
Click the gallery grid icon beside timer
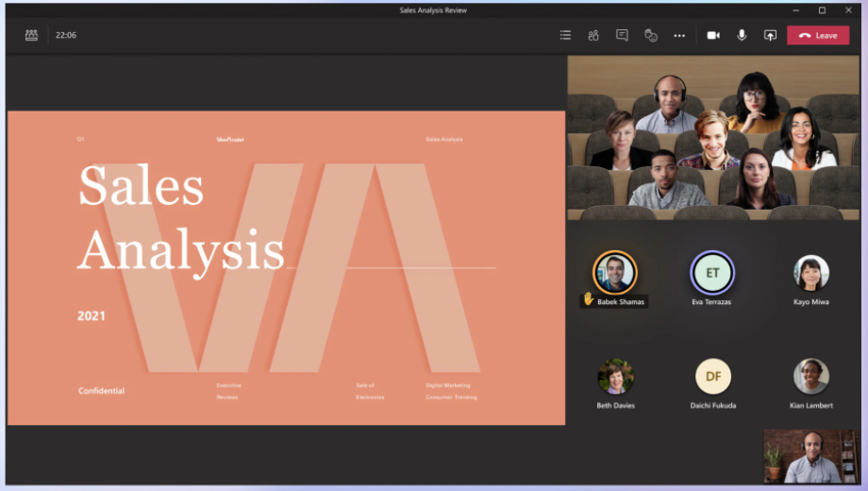tap(32, 35)
